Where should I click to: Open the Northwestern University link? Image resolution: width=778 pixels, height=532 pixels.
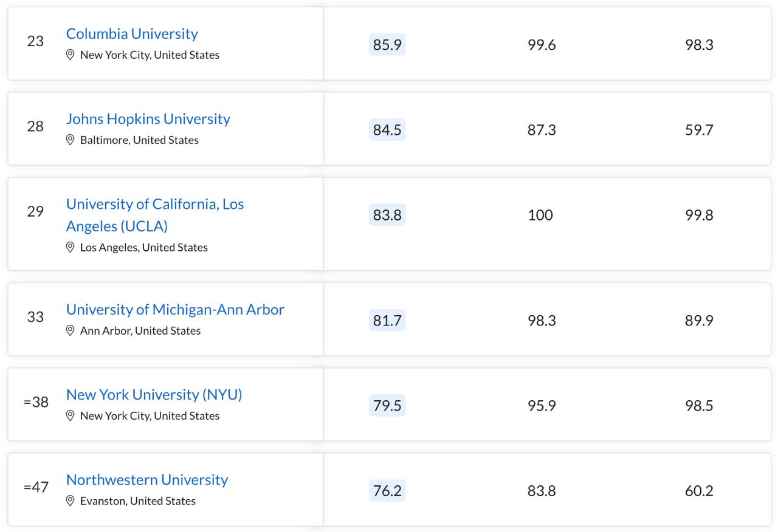click(146, 480)
